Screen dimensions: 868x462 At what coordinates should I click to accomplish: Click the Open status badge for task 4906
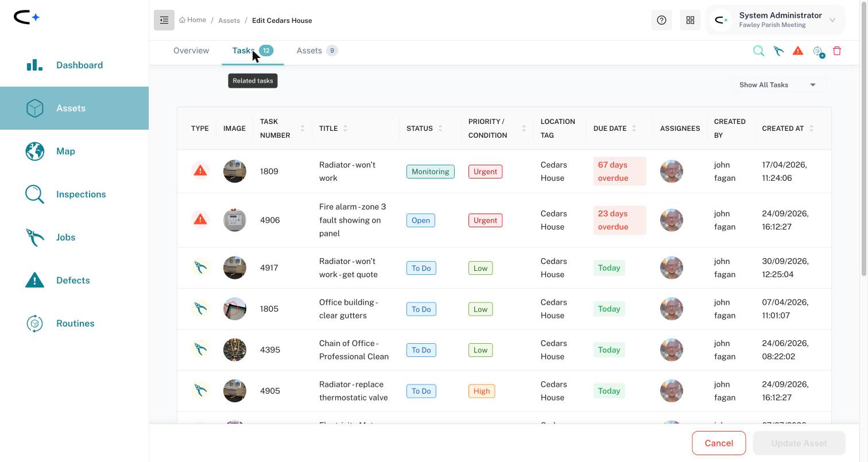coord(421,220)
